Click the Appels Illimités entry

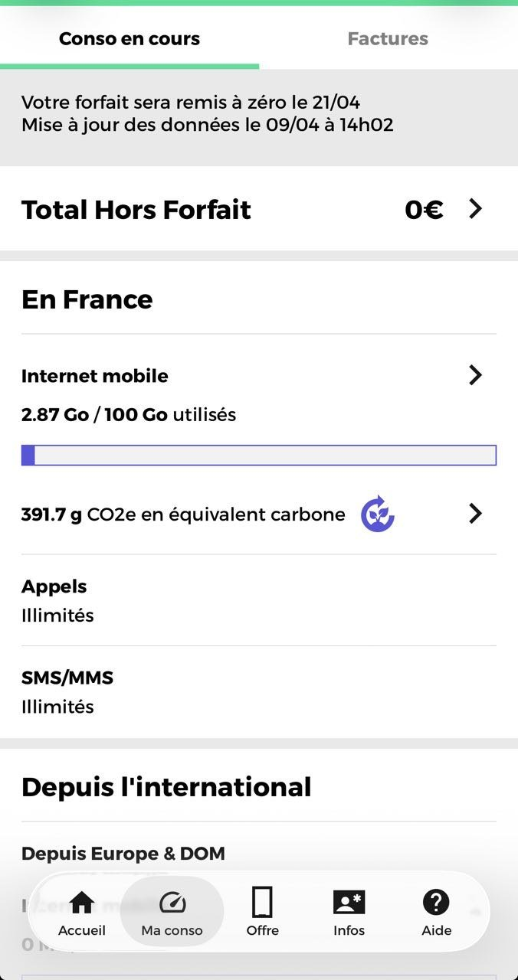(57, 600)
